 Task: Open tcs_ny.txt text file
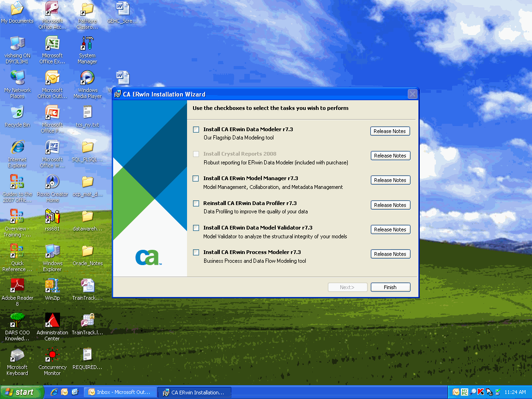click(87, 116)
